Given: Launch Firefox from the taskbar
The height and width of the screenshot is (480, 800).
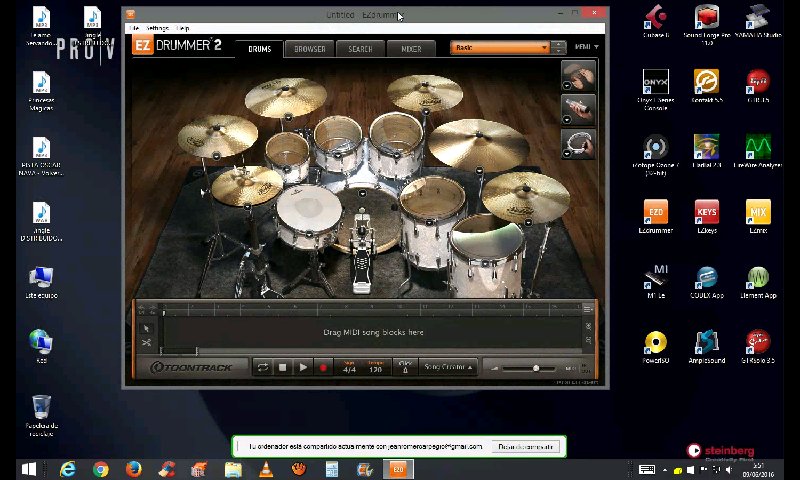Looking at the screenshot, I should [134, 469].
